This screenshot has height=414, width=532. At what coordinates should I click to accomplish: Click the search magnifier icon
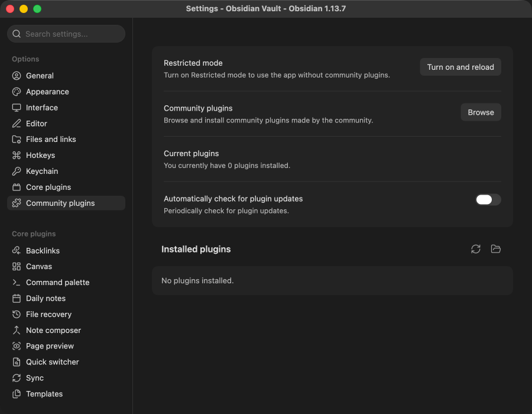tap(17, 34)
